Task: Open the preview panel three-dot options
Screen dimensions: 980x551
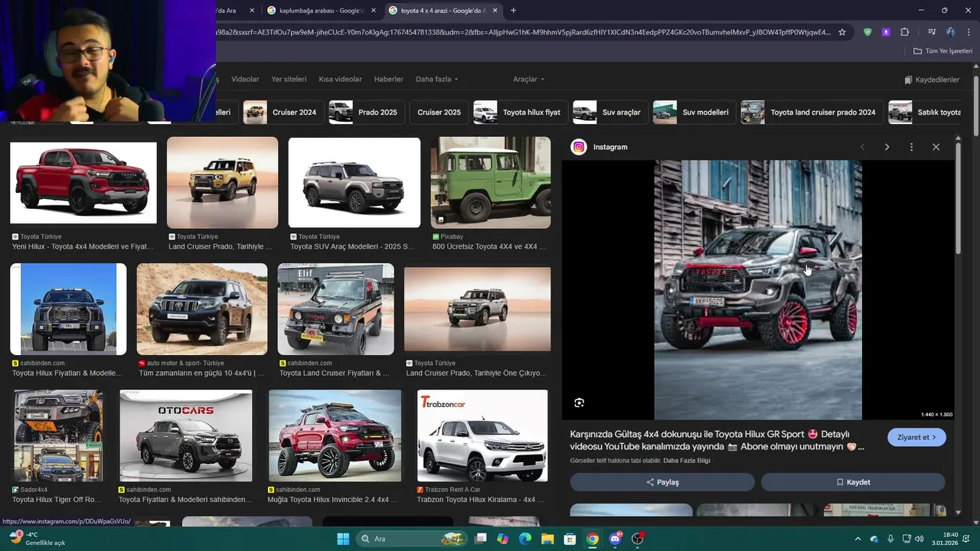Action: pos(911,147)
